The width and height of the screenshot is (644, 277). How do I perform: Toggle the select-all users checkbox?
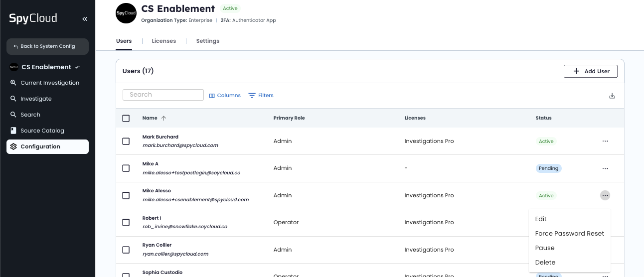coord(126,118)
